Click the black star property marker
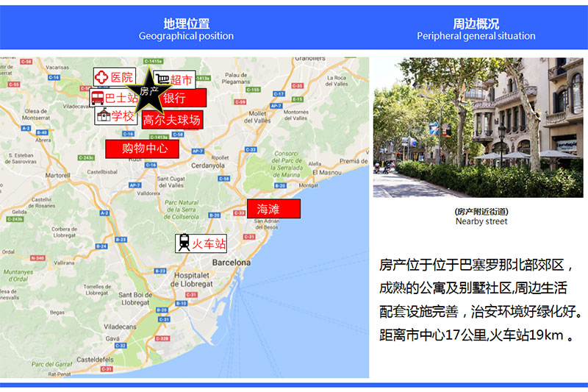 149,91
